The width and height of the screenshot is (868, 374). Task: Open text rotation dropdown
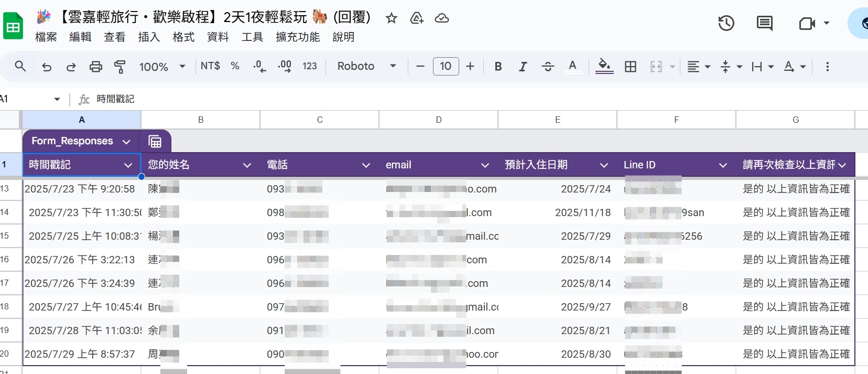pyautogui.click(x=795, y=67)
